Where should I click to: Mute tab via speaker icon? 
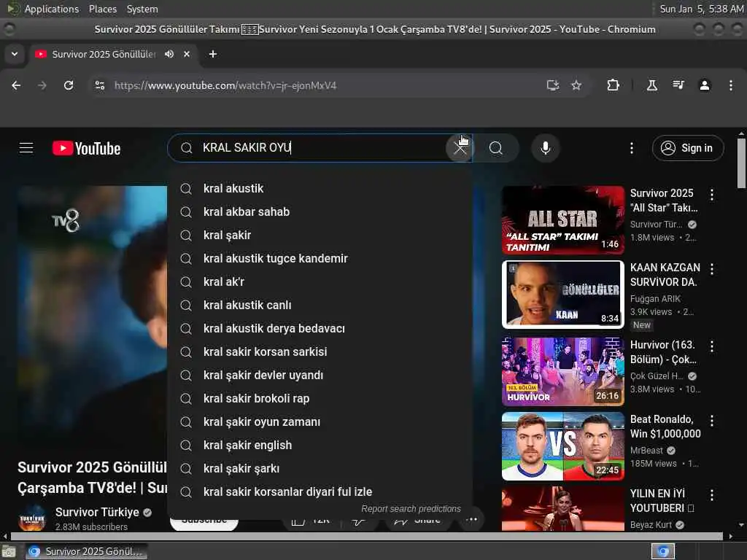pos(169,54)
